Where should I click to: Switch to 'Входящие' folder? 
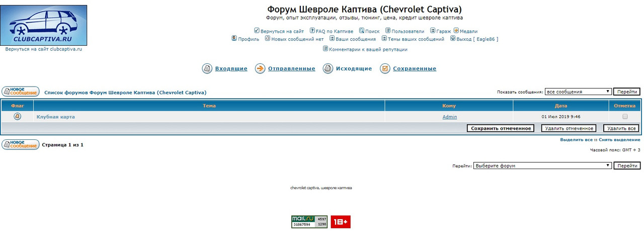[231, 69]
